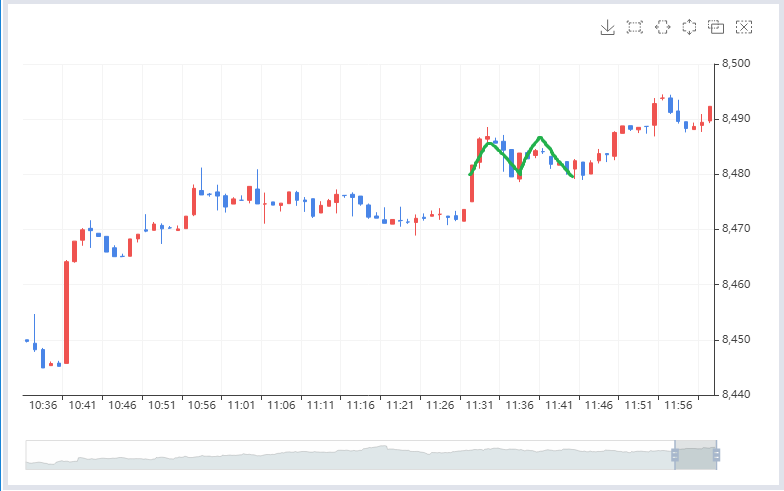Click the 11:16 time axis label
Viewport: 784px width, 491px height.
pyautogui.click(x=360, y=406)
